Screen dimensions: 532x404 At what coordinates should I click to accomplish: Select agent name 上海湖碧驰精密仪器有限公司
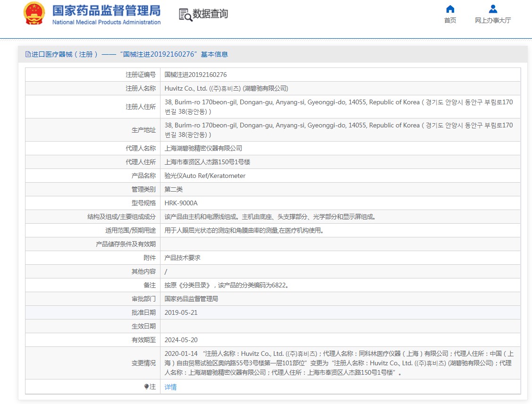coord(203,148)
